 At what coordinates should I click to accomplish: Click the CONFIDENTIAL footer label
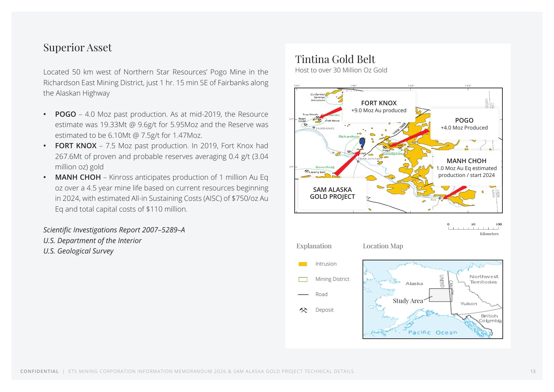click(x=39, y=371)
